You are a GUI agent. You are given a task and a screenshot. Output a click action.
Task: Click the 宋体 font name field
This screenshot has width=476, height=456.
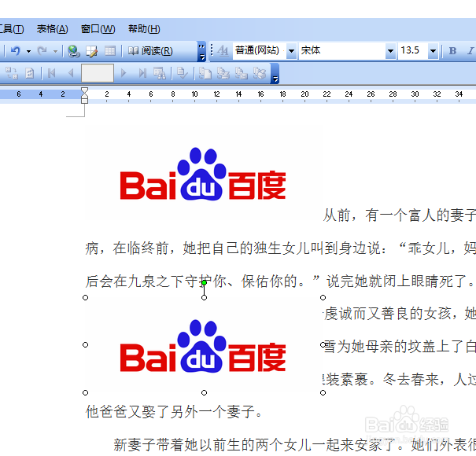342,50
